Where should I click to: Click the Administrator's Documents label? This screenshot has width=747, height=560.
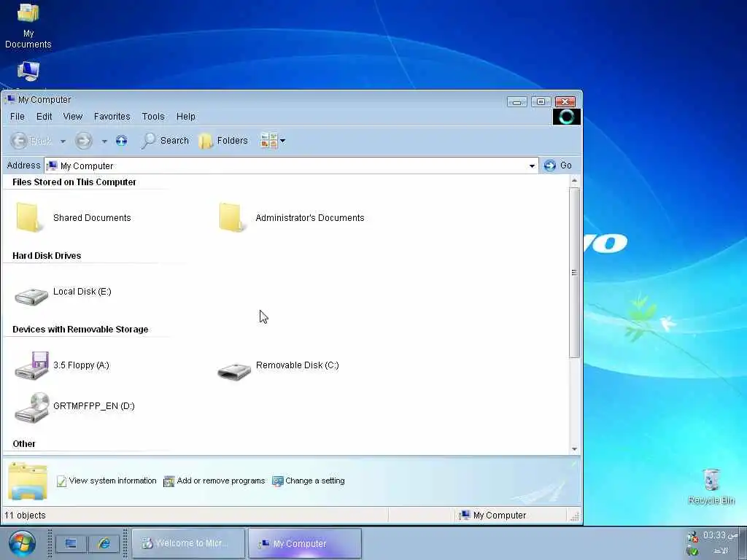coord(309,217)
